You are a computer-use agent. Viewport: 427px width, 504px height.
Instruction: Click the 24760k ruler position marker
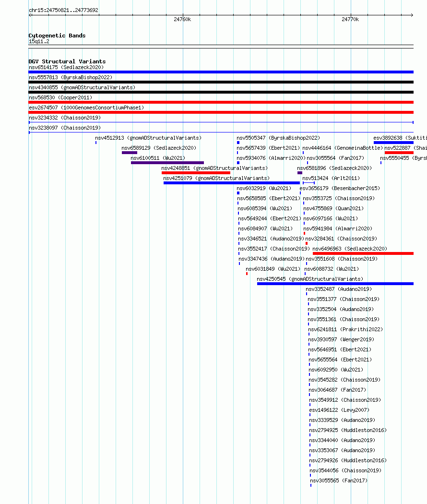[x=182, y=19]
